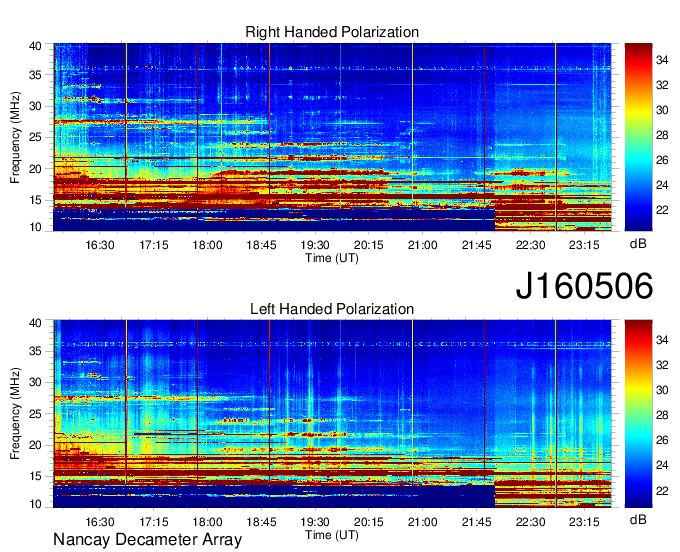The width and height of the screenshot is (680, 552).
Task: Click the 34 dB label on the top color bar
Action: tap(662, 60)
